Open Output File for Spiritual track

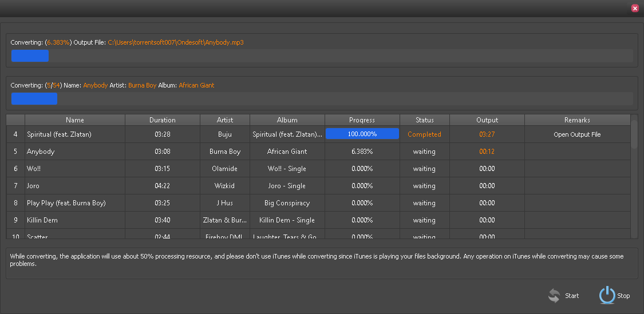coord(576,134)
